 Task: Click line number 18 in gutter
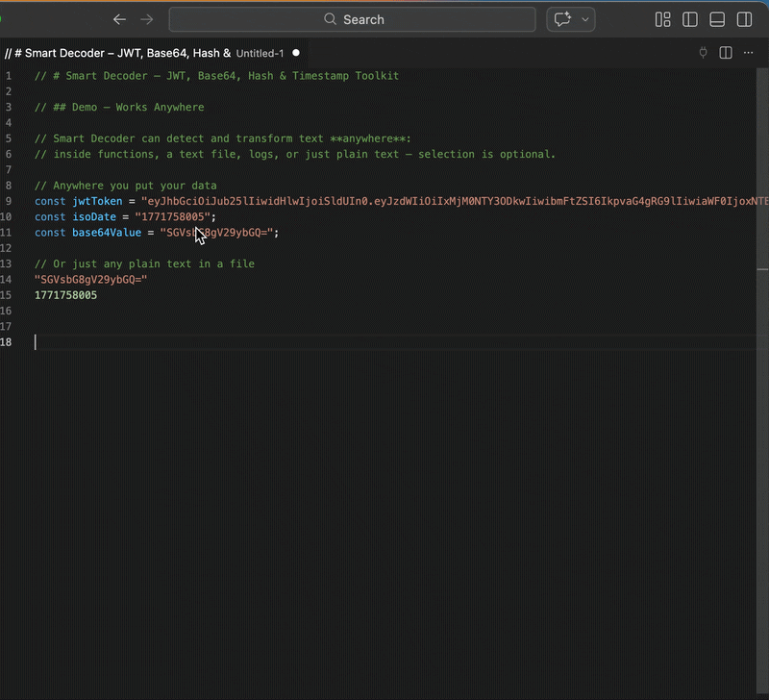click(x=6, y=342)
